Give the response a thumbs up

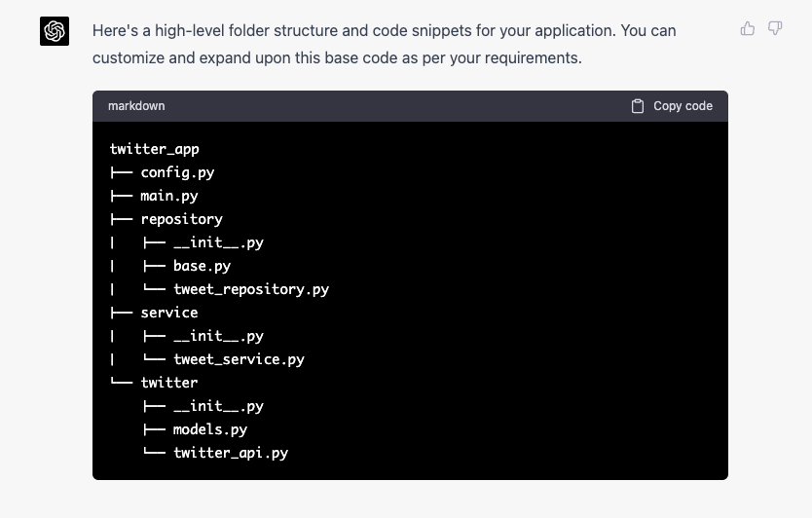[x=748, y=28]
